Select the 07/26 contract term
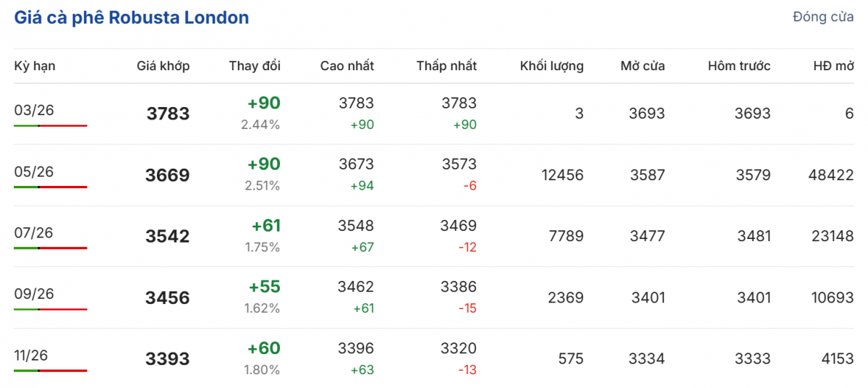 (34, 232)
